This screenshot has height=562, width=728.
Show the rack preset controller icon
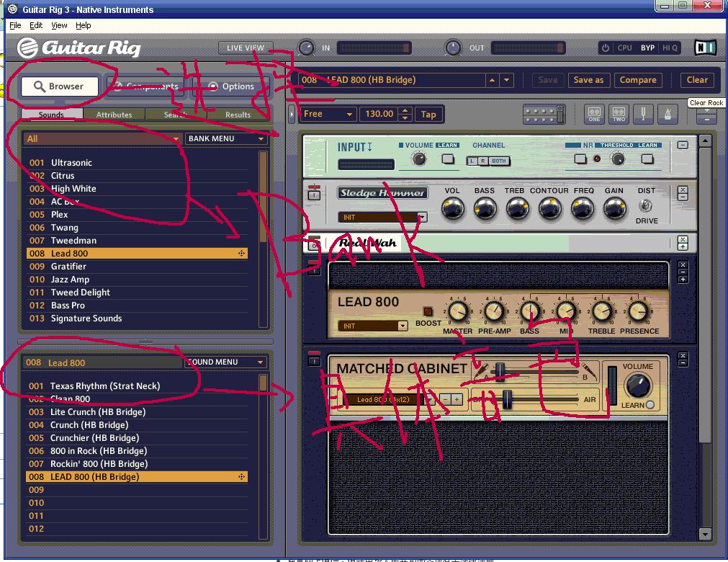click(x=544, y=115)
